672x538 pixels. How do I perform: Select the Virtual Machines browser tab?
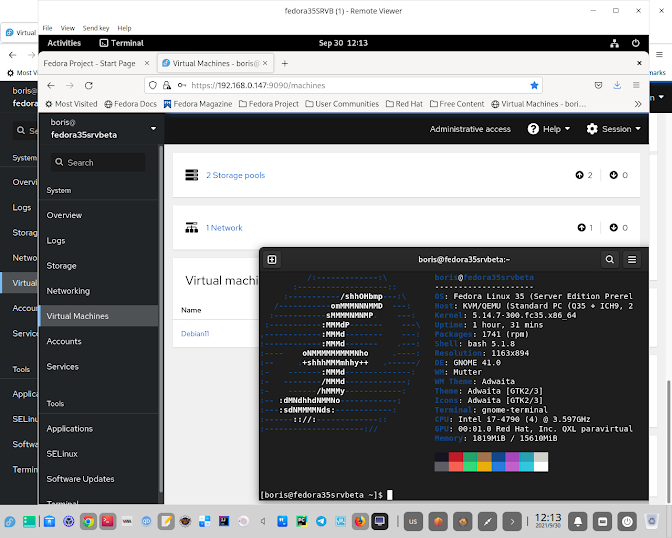(214, 63)
